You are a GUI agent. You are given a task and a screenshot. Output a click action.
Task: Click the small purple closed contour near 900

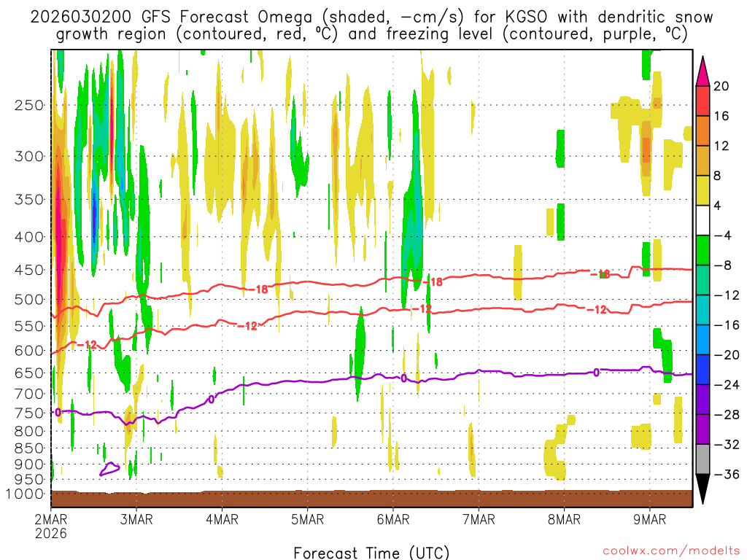[109, 469]
